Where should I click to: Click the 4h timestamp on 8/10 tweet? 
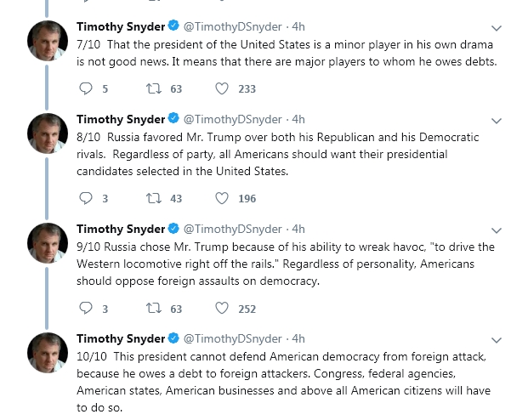298,119
